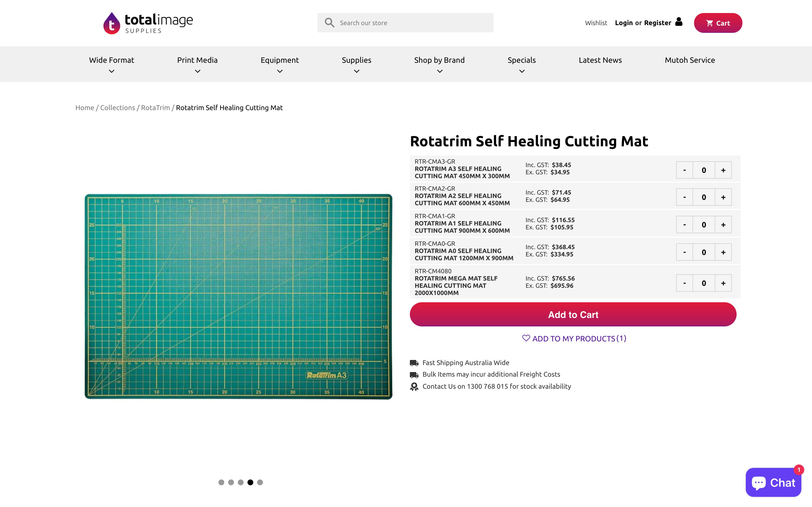Open the Latest News menu
Image resolution: width=812 pixels, height=507 pixels.
pos(600,60)
